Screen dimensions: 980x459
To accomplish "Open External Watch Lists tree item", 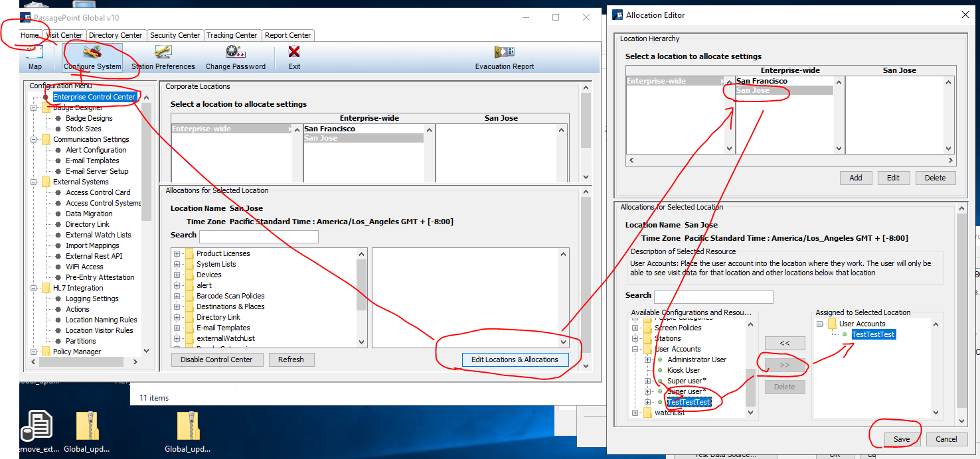I will tap(98, 235).
